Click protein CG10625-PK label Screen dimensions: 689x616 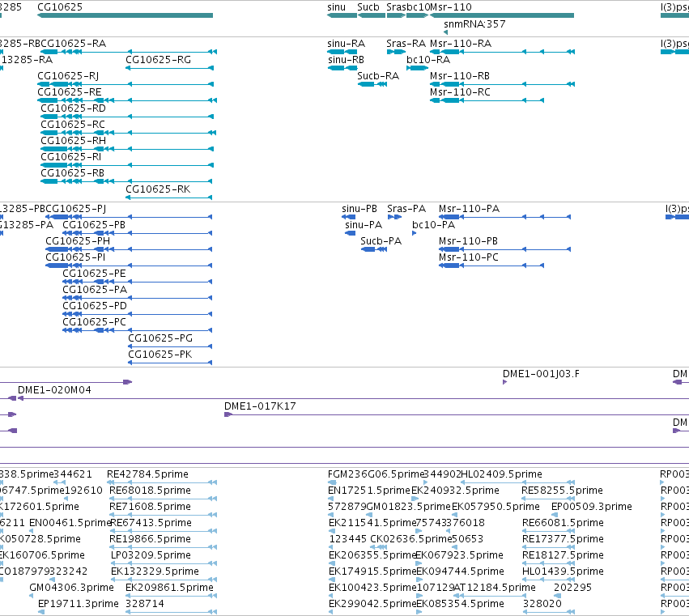160,355
